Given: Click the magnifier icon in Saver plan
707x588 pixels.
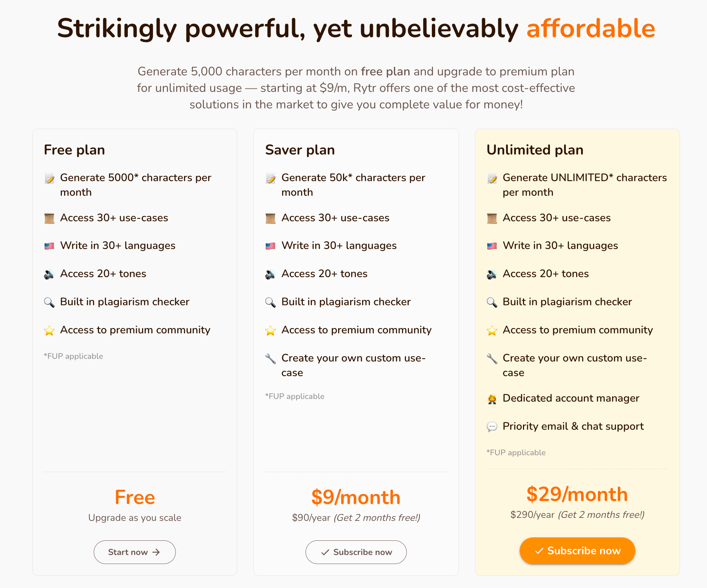Looking at the screenshot, I should pyautogui.click(x=270, y=302).
